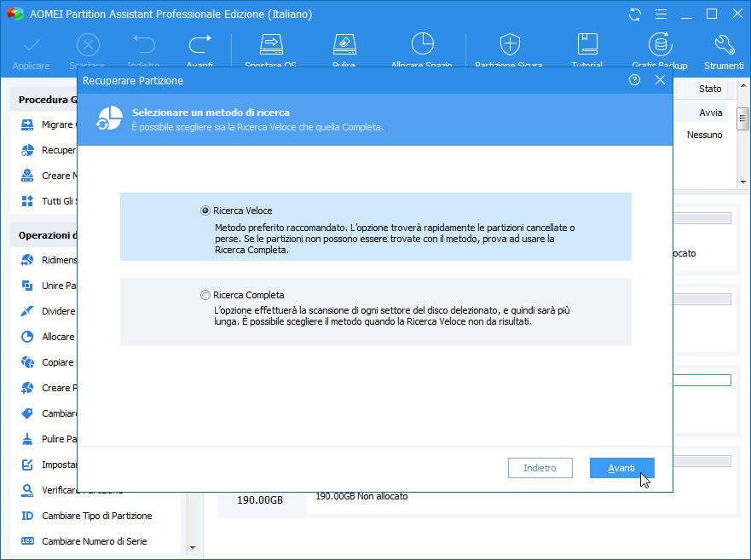Click the Cambiare label sidebar icon

27,413
